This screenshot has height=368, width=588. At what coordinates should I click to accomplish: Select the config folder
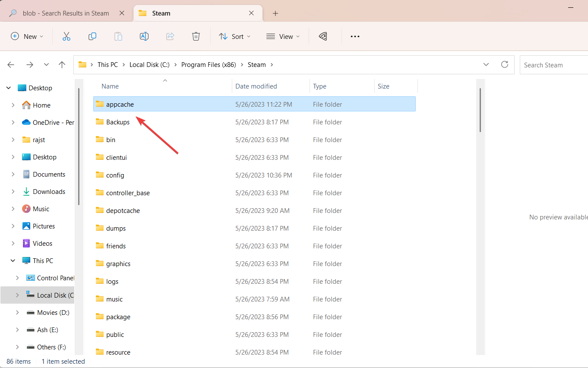[254, 175]
